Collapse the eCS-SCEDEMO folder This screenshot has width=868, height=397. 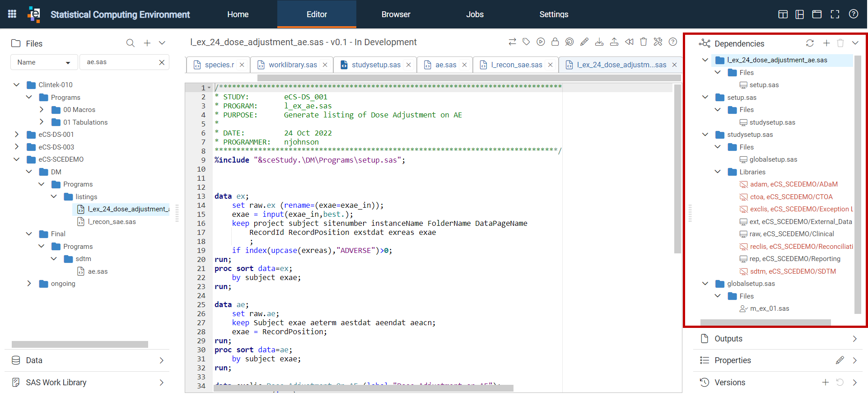point(17,159)
